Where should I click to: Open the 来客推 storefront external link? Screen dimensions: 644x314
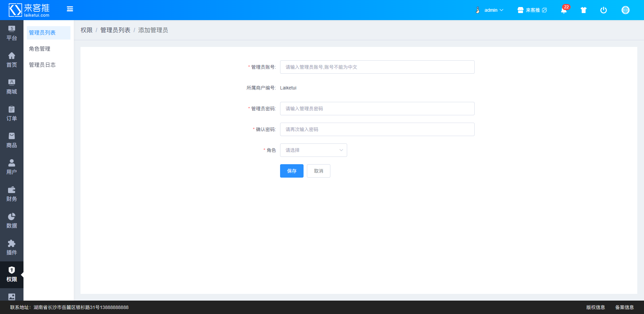click(x=532, y=10)
